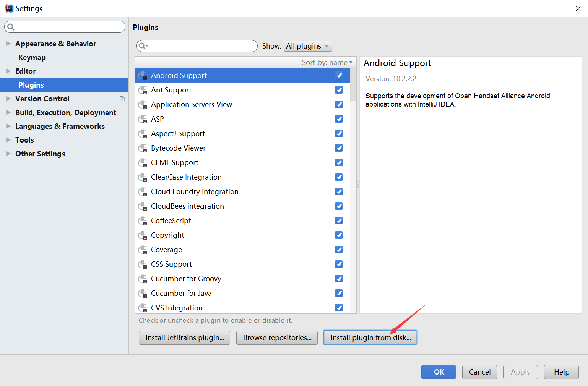This screenshot has width=588, height=386.
Task: Click Install JetBrains plugin button
Action: [x=184, y=338]
